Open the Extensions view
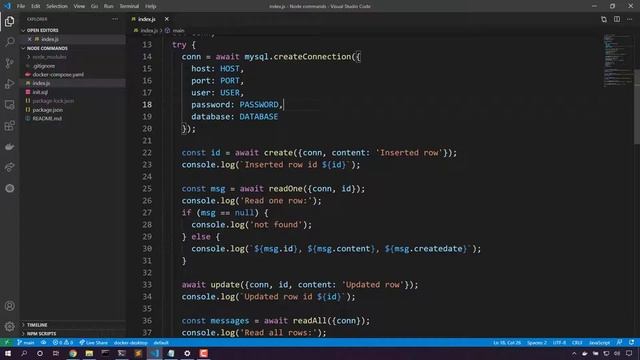640x360 pixels. coord(10,126)
